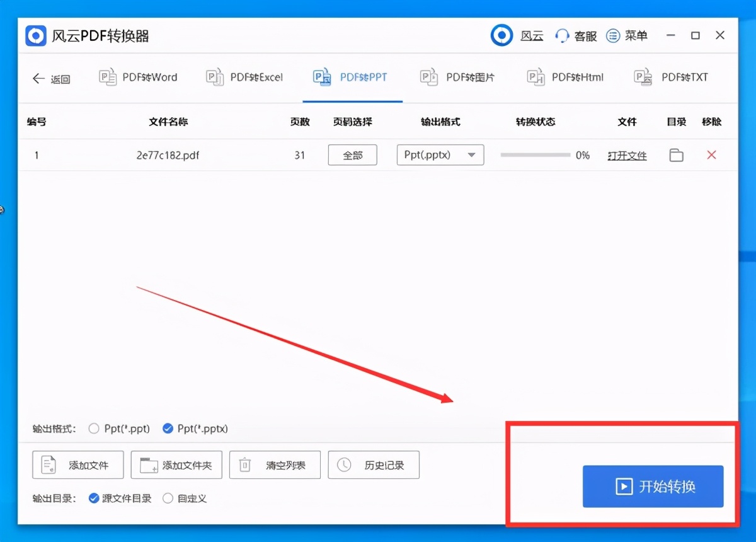Open PDF转图片 conversion mode

429,77
